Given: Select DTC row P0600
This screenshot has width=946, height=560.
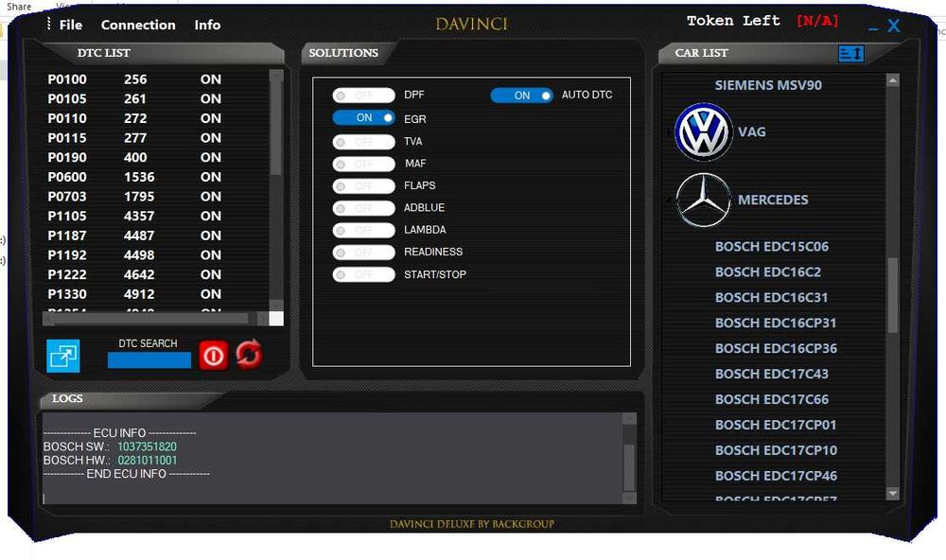Looking at the screenshot, I should coord(134,177).
